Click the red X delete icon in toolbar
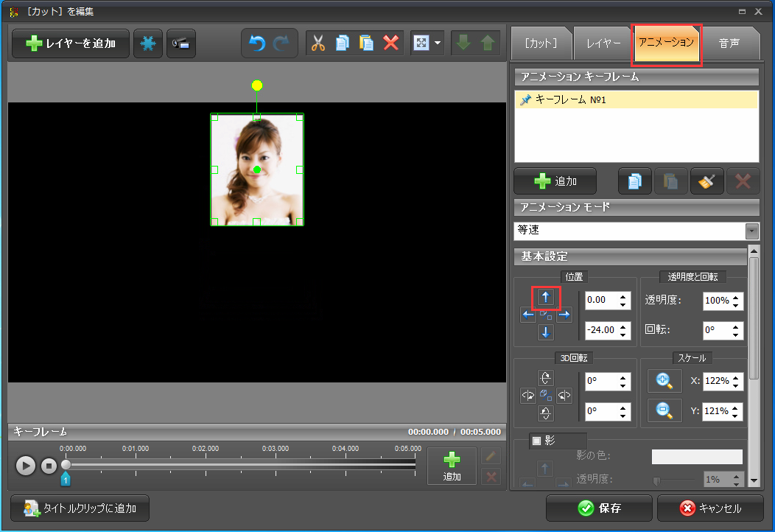 (x=391, y=43)
